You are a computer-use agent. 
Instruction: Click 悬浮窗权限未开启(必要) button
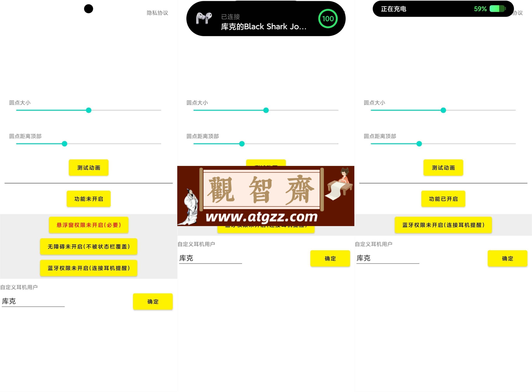pyautogui.click(x=89, y=225)
